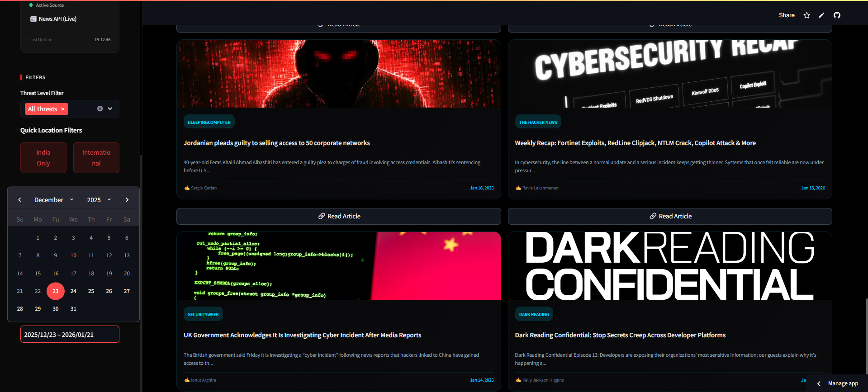Select December 19 in calendar
This screenshot has width=868, height=392.
109,274
